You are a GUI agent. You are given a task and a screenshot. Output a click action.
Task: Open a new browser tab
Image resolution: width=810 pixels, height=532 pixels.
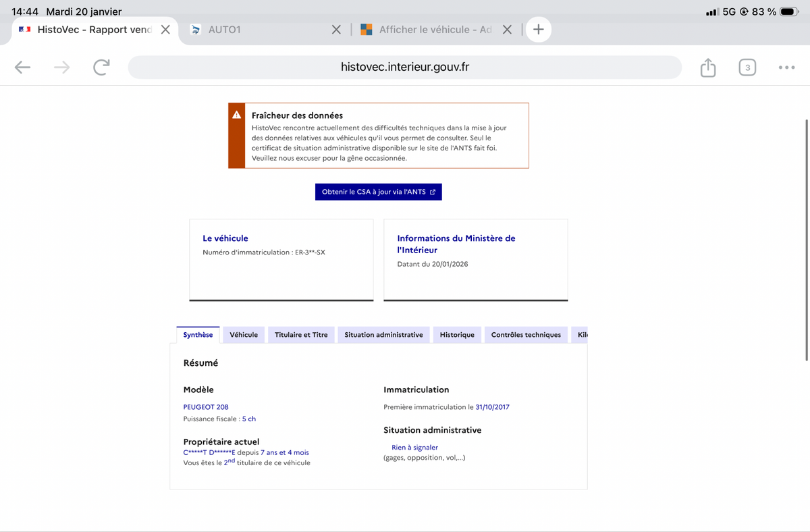tap(539, 30)
